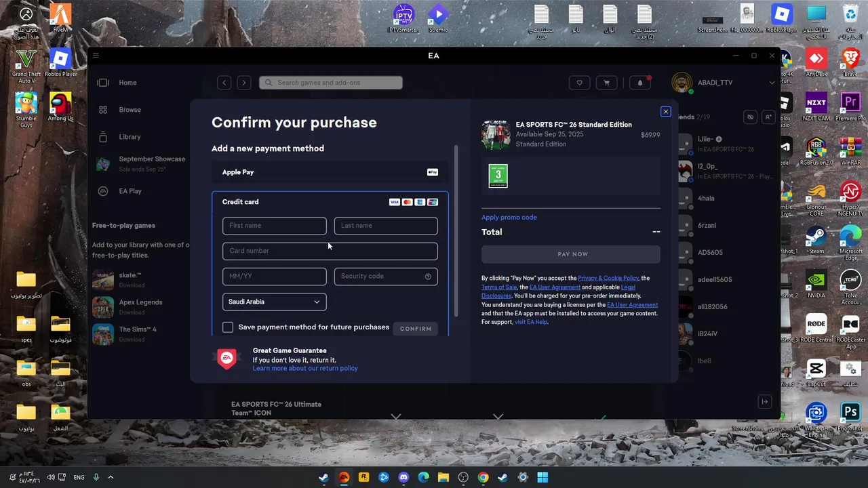Toggle the hide-status eye icon in friends panel

pos(750,117)
